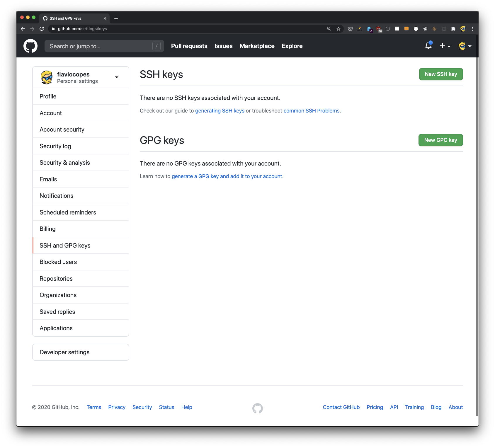The width and height of the screenshot is (495, 448).
Task: Bookmark page with the star icon
Action: pyautogui.click(x=338, y=29)
